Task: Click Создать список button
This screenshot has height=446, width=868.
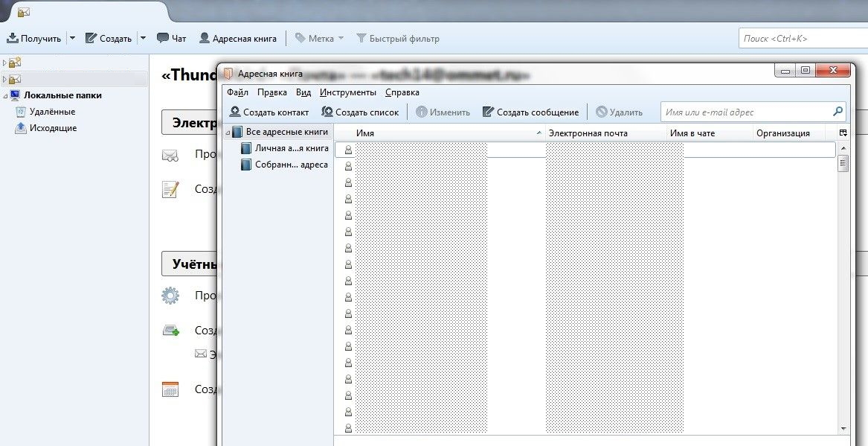Action: [x=361, y=112]
